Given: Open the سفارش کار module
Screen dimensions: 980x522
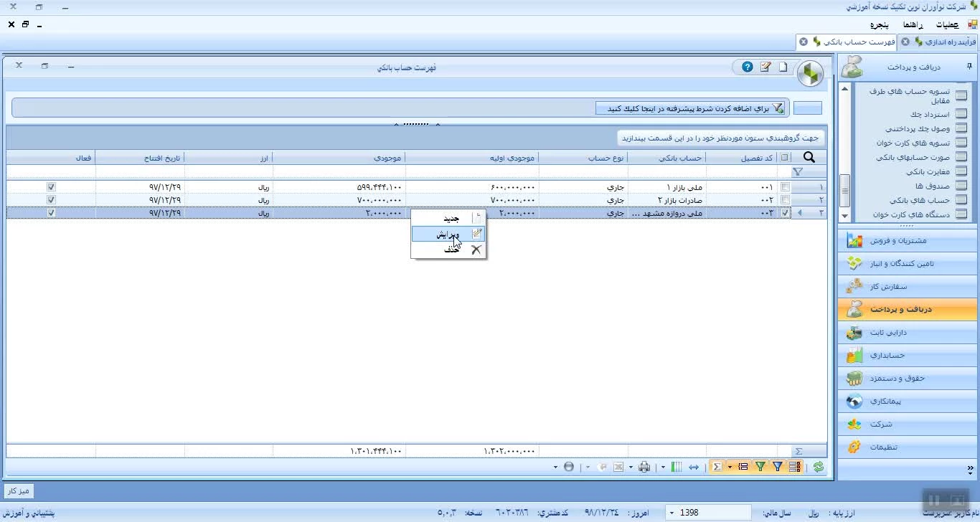Looking at the screenshot, I should tap(907, 286).
